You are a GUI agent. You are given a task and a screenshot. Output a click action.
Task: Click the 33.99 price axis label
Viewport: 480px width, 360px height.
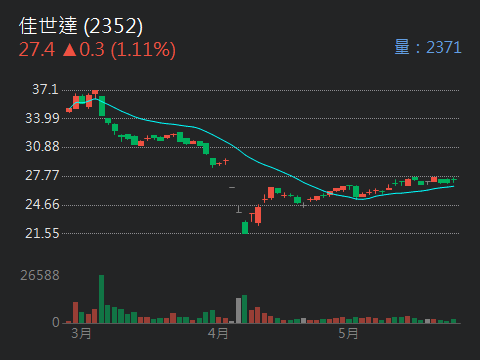(42, 118)
